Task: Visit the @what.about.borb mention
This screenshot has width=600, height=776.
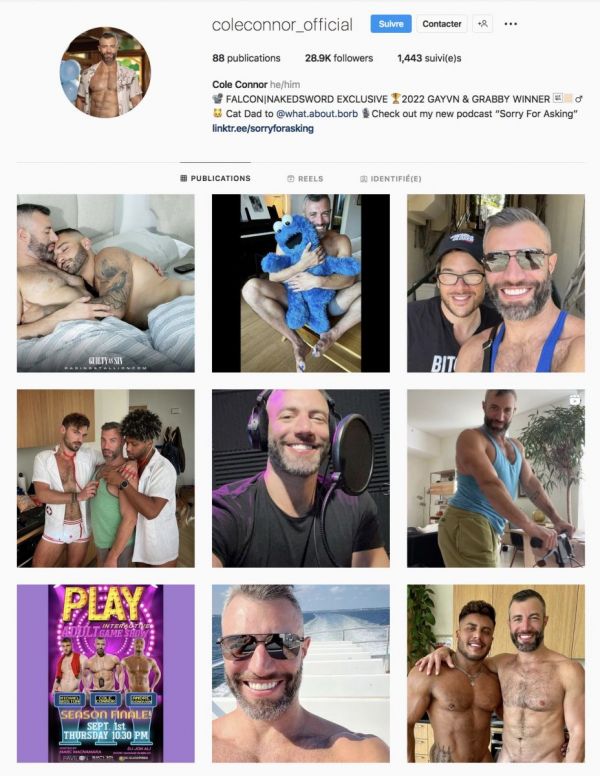Action: coord(317,114)
